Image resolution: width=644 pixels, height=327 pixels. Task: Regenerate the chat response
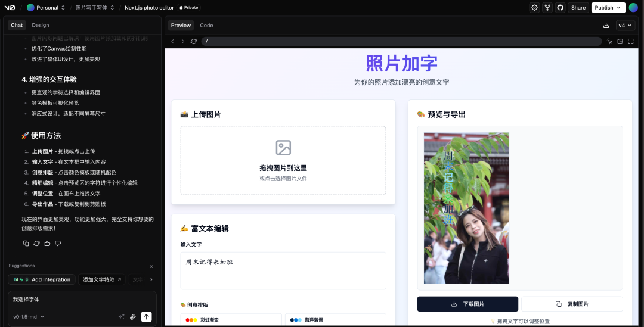tap(36, 243)
